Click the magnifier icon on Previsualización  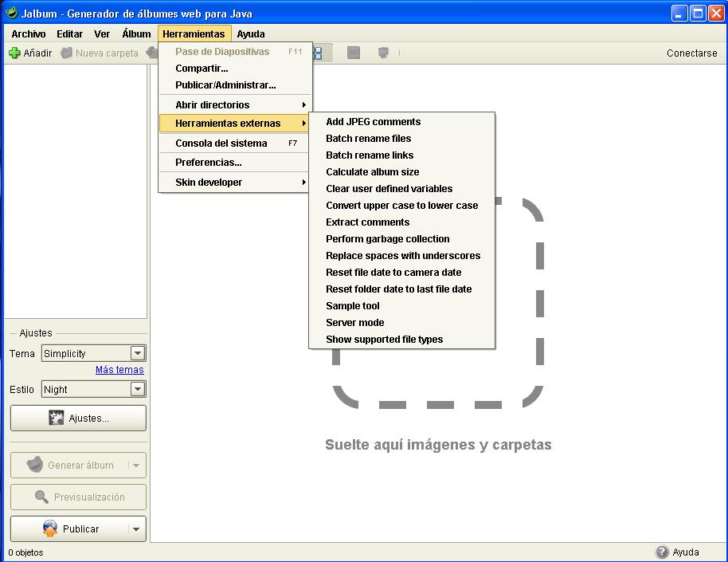(x=41, y=497)
